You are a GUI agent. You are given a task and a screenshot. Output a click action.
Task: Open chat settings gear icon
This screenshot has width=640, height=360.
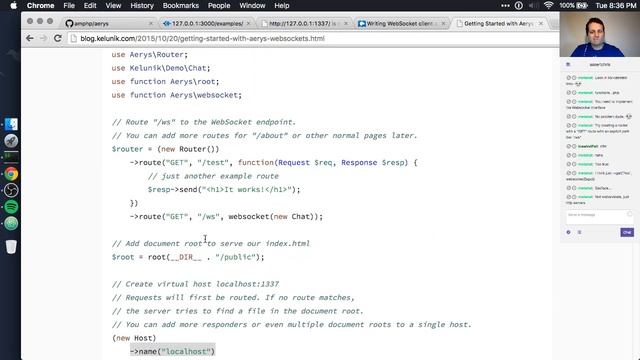pyautogui.click(x=569, y=232)
